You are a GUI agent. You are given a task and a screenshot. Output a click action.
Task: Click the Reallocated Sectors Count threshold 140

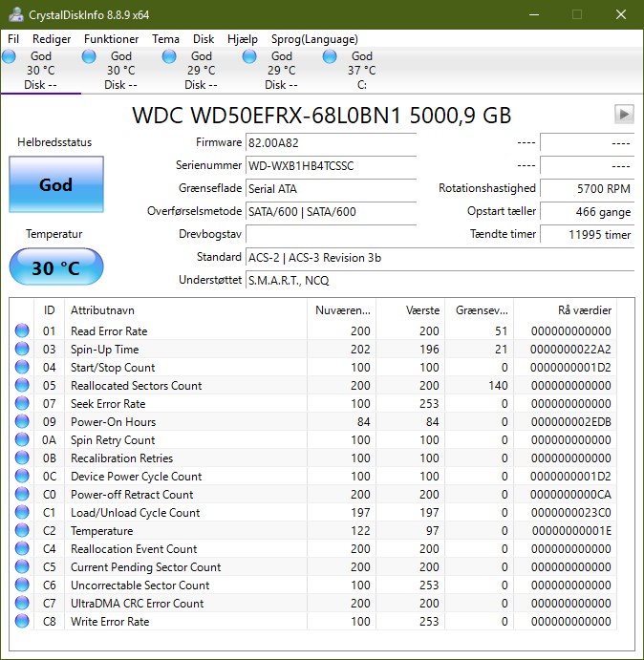(498, 386)
